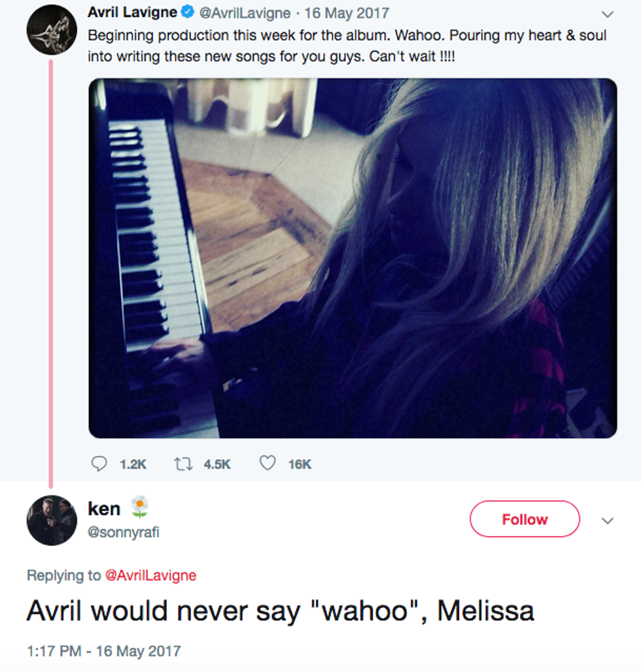Click the @sonnyrafi handle
641x672 pixels.
pos(123,532)
